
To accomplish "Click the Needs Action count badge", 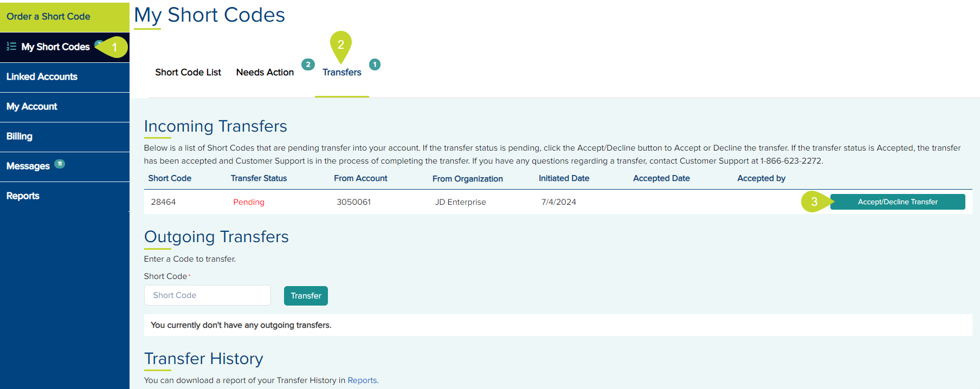I will tap(308, 64).
